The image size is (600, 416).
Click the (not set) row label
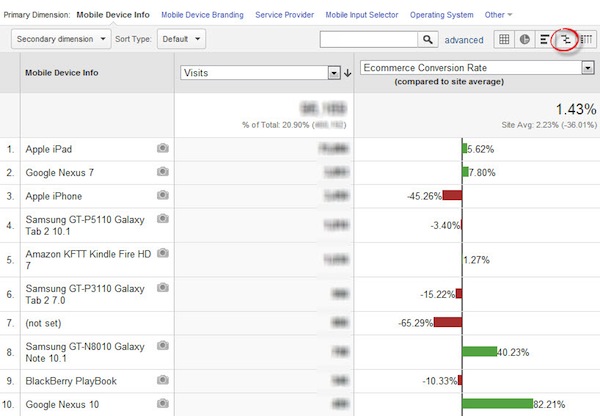point(43,323)
